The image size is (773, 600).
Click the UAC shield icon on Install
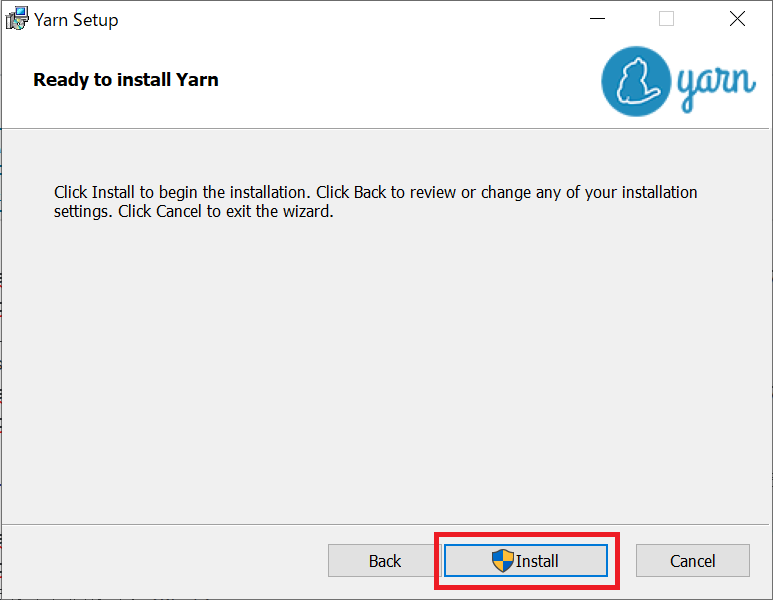pos(502,561)
